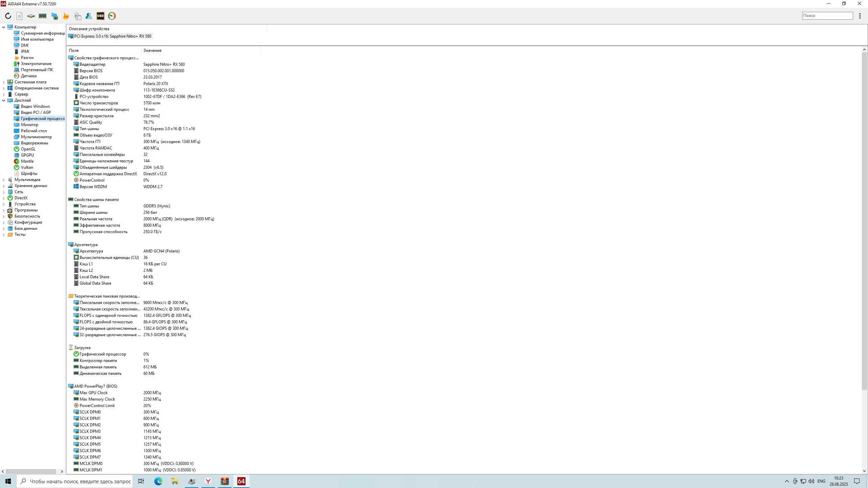The width and height of the screenshot is (868, 488).
Task: Select the PowerControl Limit row
Action: point(112,406)
